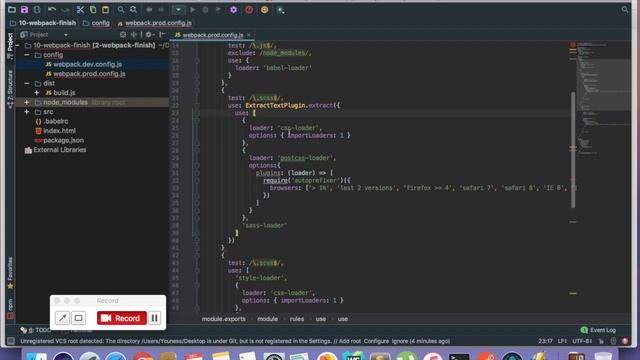
Task: Click the Save All toolbar icon
Action: (24, 10)
